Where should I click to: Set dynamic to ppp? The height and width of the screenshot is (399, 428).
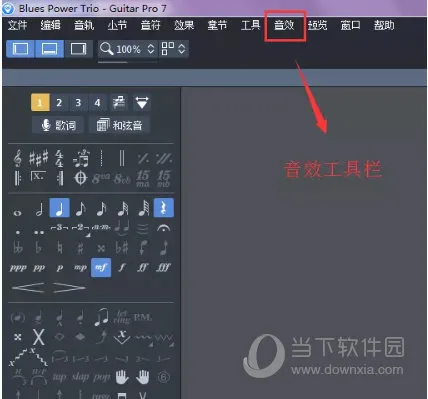[18, 268]
